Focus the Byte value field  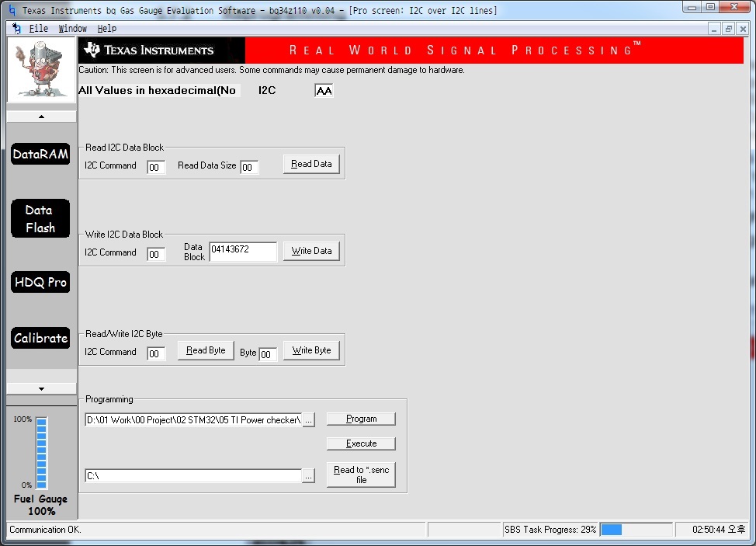[268, 354]
